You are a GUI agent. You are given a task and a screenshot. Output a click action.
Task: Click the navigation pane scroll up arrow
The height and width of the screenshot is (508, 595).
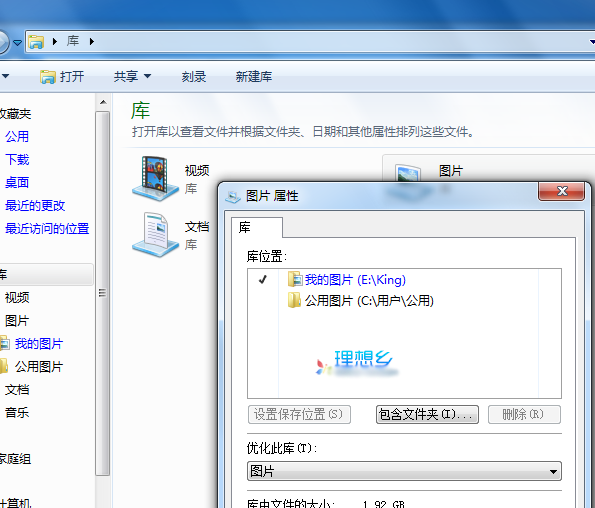(103, 102)
